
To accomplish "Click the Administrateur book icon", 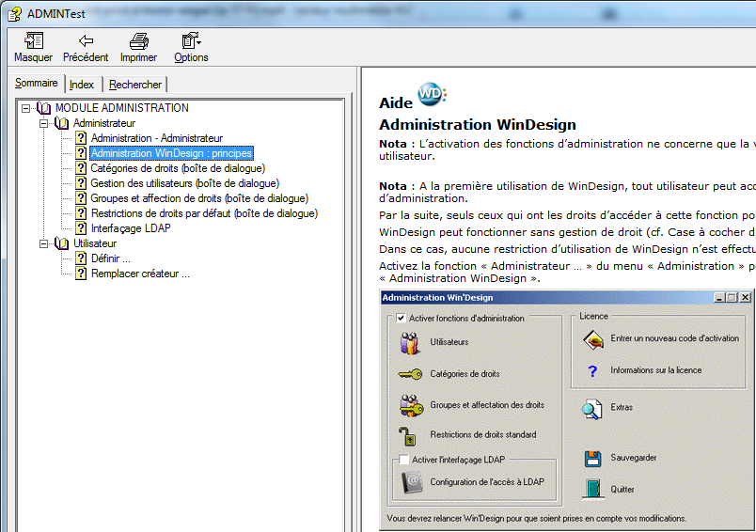I will click(62, 123).
